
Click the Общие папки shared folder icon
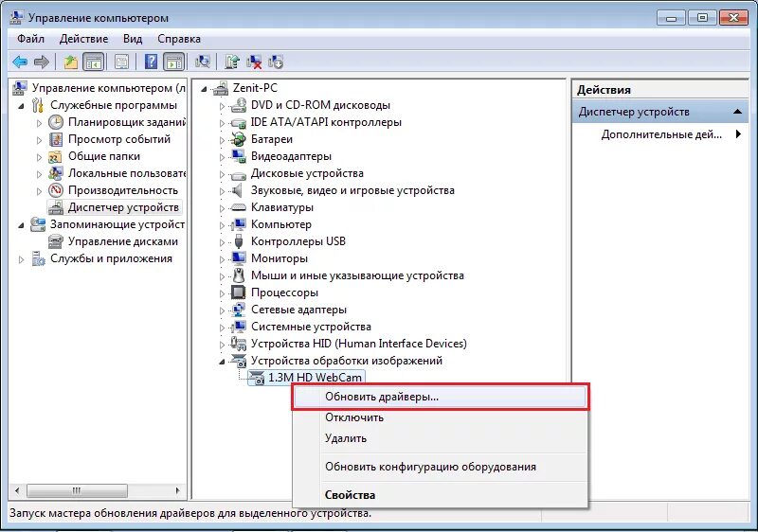56,156
